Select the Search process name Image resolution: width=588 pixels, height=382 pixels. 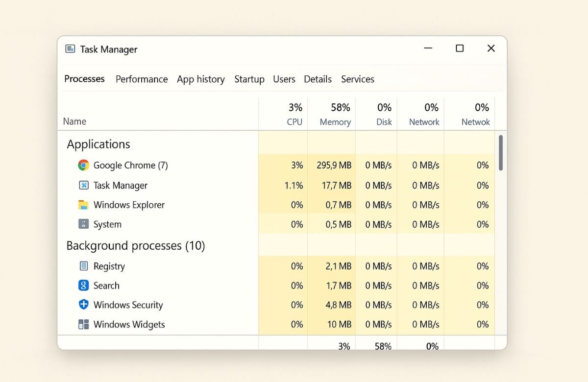pos(106,286)
